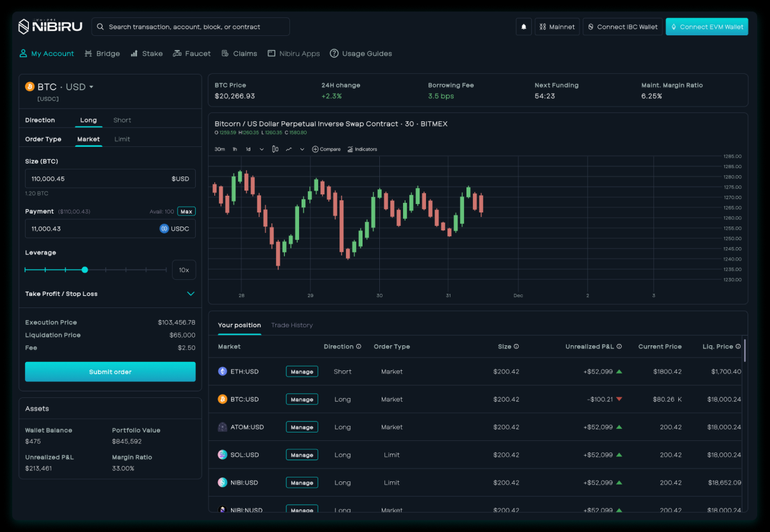Click the Size column info icon

(516, 347)
